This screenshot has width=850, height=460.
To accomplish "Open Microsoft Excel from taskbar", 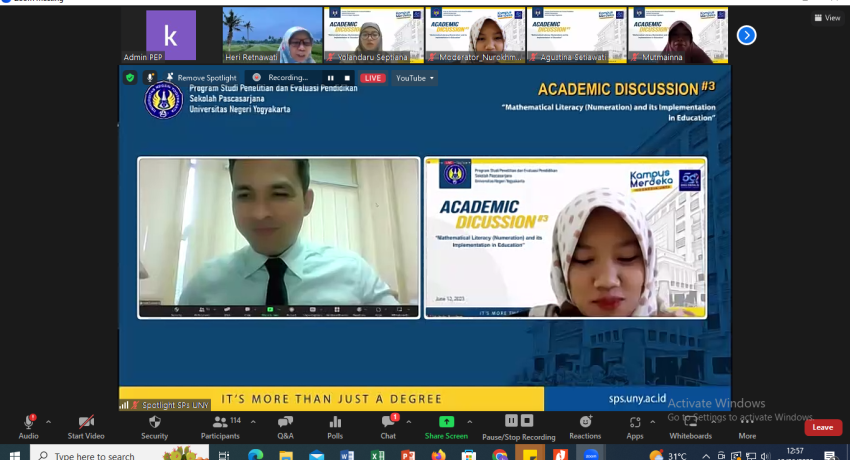I will click(377, 455).
